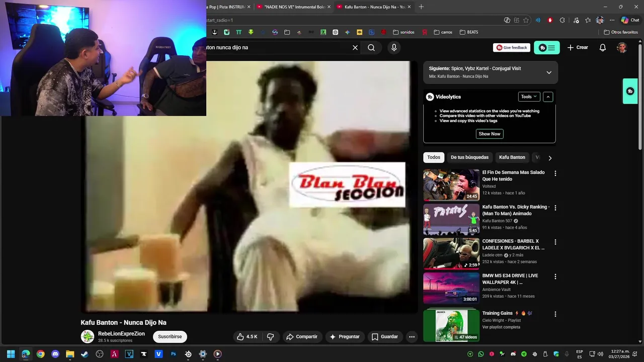Viewport: 644px width, 362px height.
Task: Open OBS Studio from the taskbar
Action: pyautogui.click(x=100, y=354)
